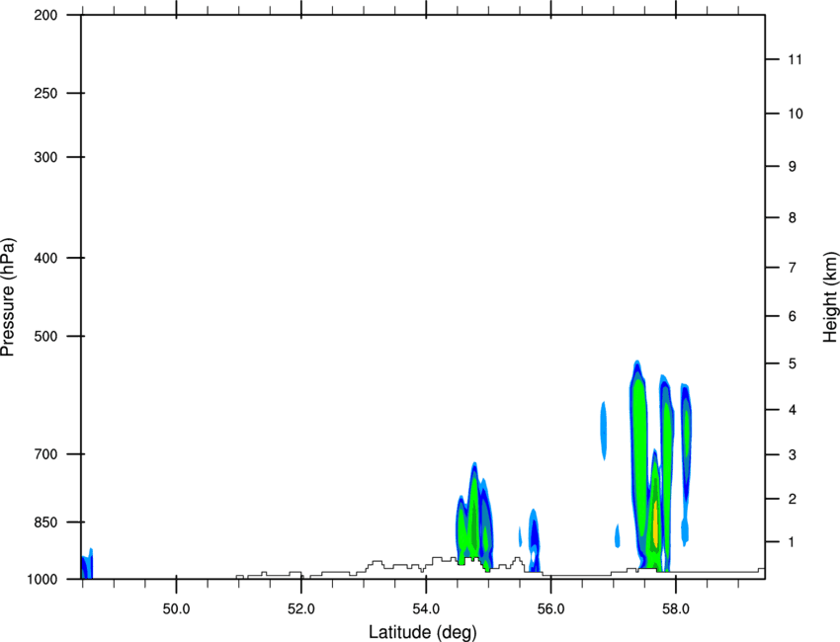Screen dimensions: 840x642
Task: Click the 850 pressure tick label
Action: [45, 522]
